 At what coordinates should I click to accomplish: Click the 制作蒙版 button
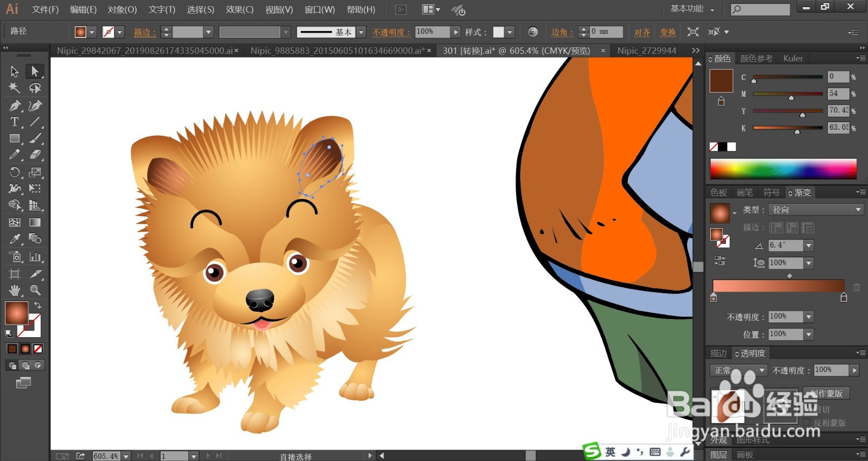click(826, 393)
